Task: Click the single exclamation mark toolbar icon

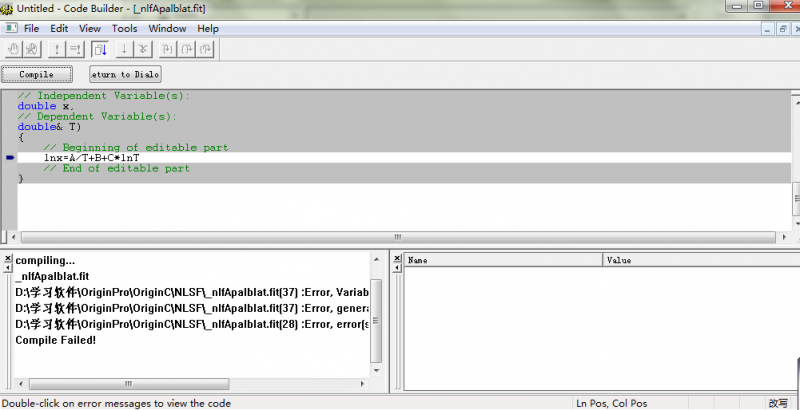Action: click(x=57, y=49)
